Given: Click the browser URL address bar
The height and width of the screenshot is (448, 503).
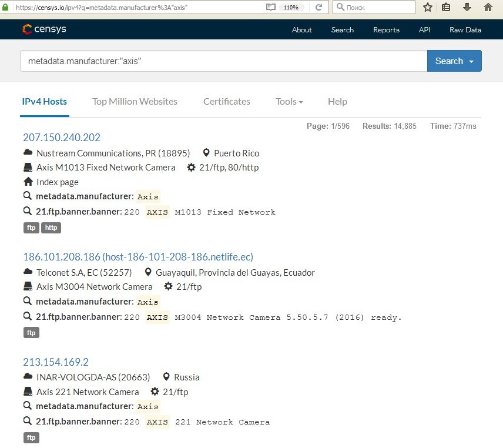Looking at the screenshot, I should pos(138,8).
